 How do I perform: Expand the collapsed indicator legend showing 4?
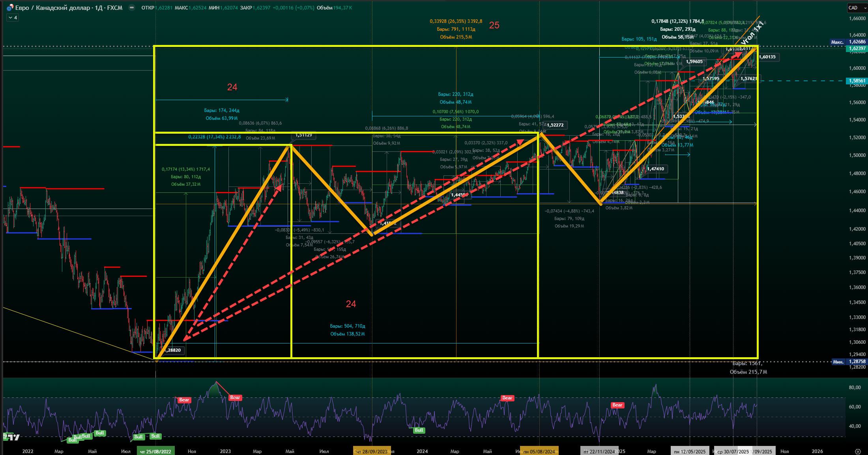pyautogui.click(x=13, y=18)
